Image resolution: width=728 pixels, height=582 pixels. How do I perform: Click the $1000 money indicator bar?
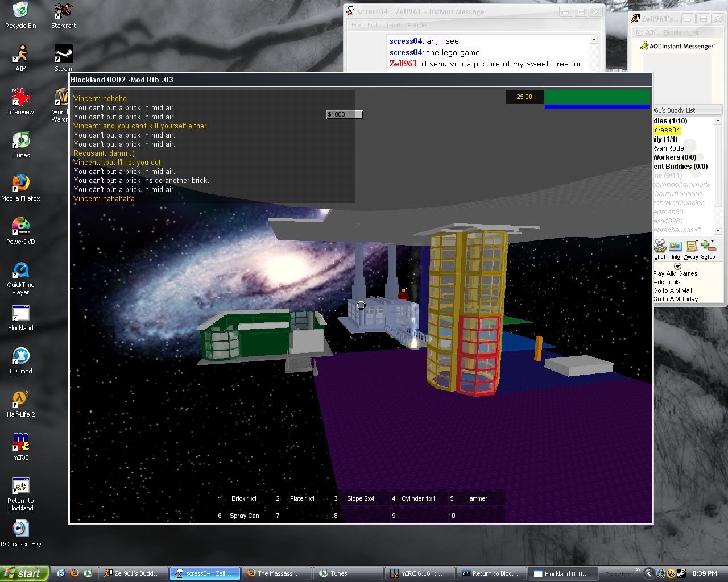(344, 114)
